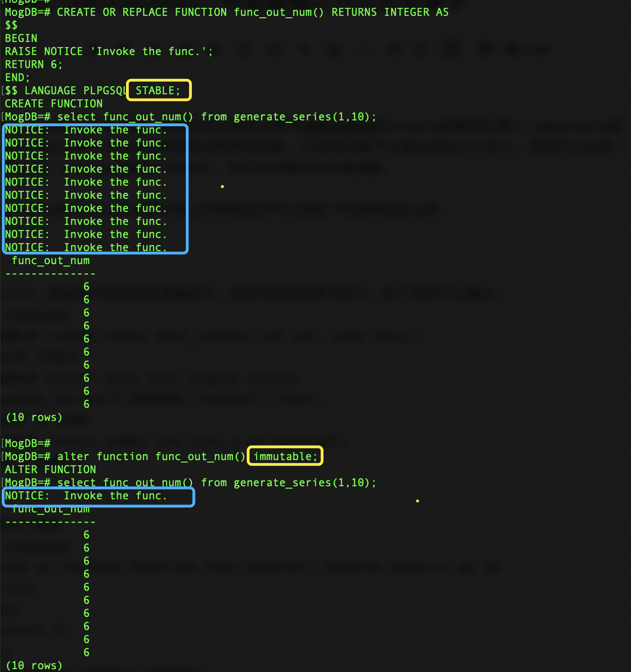Screen dimensions: 631x672
Task: Click the 'alter function func_out_num()' command text
Action: [x=152, y=456]
